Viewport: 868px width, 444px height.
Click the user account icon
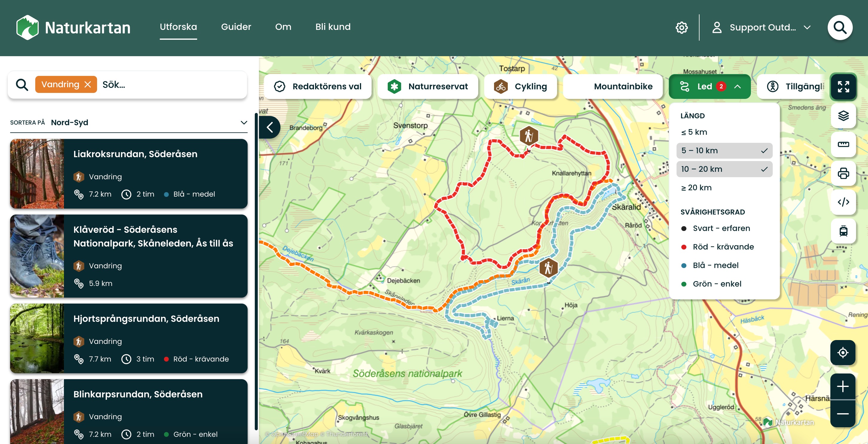[x=717, y=27]
